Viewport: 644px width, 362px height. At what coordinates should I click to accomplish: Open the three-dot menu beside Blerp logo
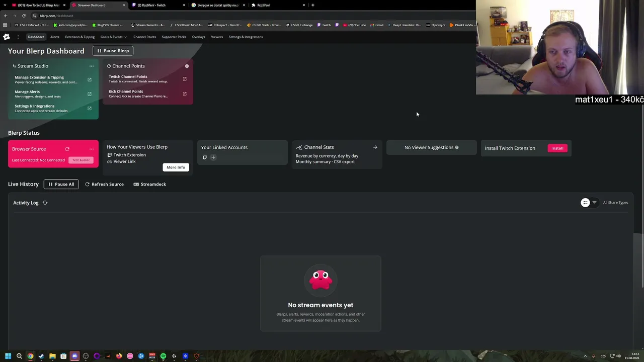(x=18, y=37)
